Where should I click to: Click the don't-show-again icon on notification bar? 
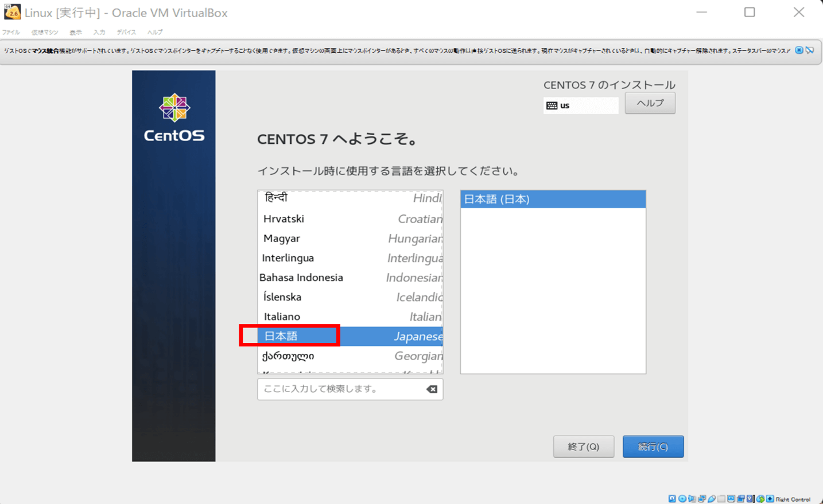pyautogui.click(x=810, y=50)
